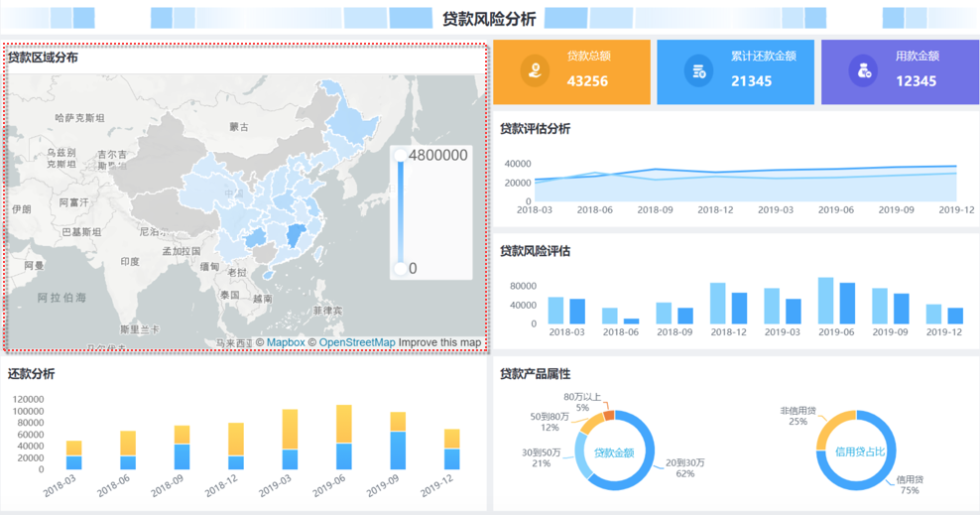Click the orange 80万以上 donut segment
Image resolution: width=980 pixels, height=515 pixels.
[x=609, y=416]
